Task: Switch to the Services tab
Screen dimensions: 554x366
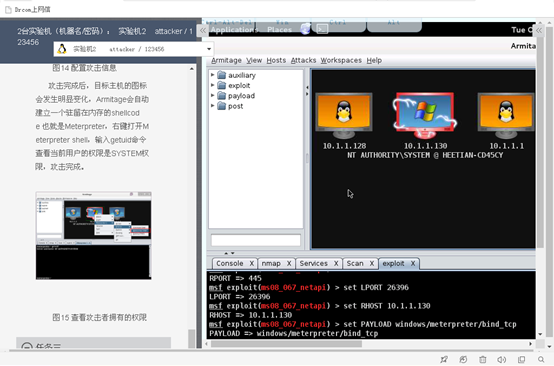Action: tap(313, 264)
